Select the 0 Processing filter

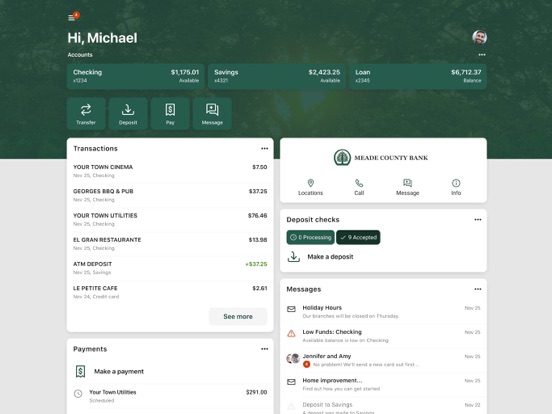pos(310,237)
